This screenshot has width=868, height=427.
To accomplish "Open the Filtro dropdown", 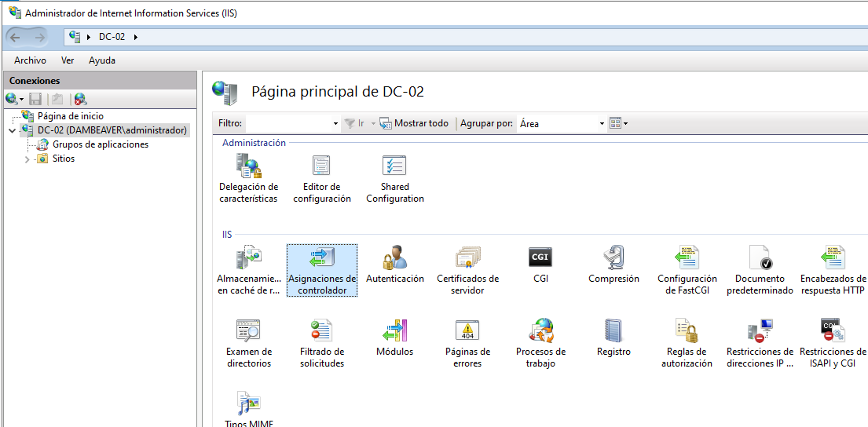I will point(336,124).
